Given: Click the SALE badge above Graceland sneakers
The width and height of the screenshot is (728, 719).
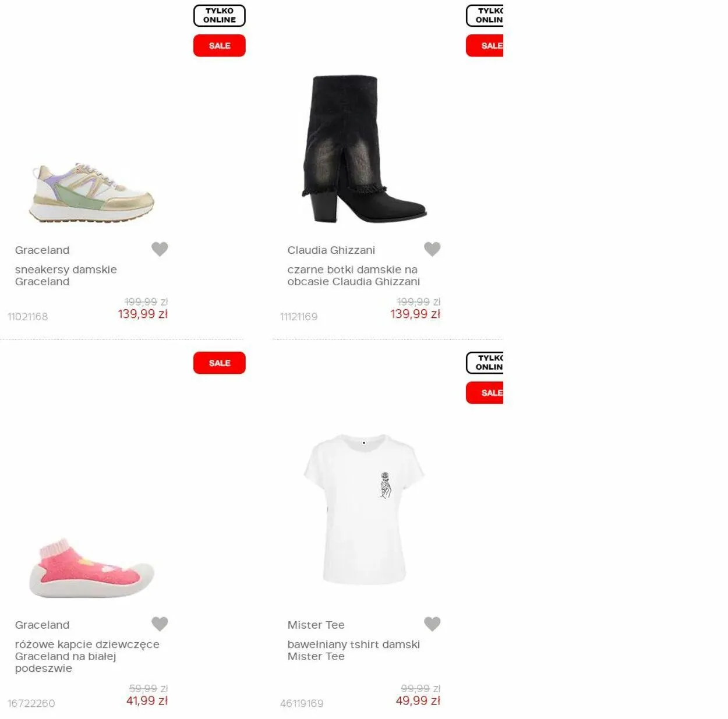Looking at the screenshot, I should [x=220, y=45].
